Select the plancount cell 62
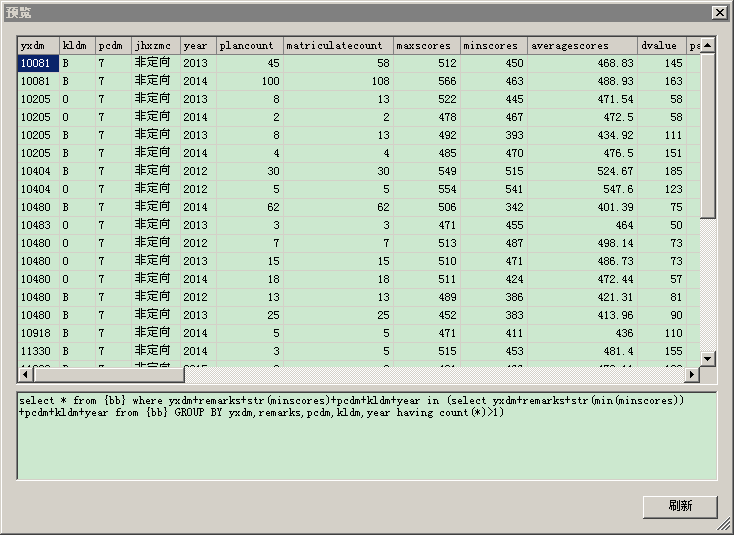734x535 pixels. [x=250, y=207]
